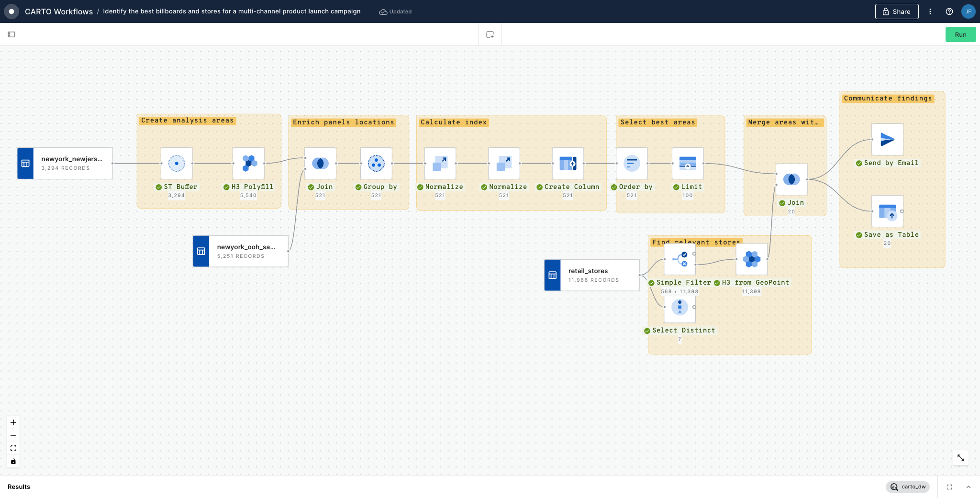This screenshot has height=498, width=980.
Task: Open the three-dot more options menu
Action: coord(930,11)
